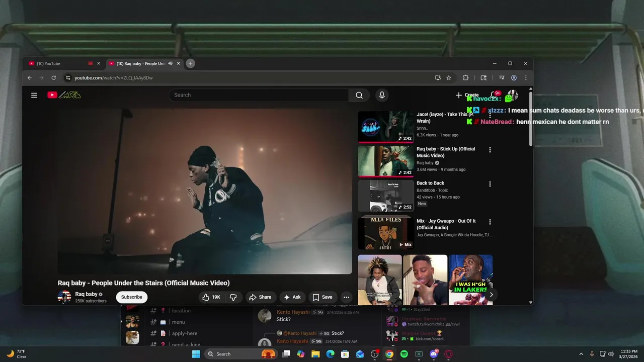Open Discord apply-here channel
Image resolution: width=644 pixels, height=362 pixels.
[185, 333]
